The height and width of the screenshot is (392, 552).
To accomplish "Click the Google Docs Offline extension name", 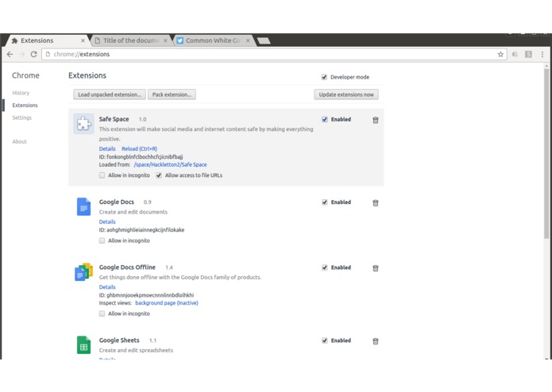I will coord(127,267).
